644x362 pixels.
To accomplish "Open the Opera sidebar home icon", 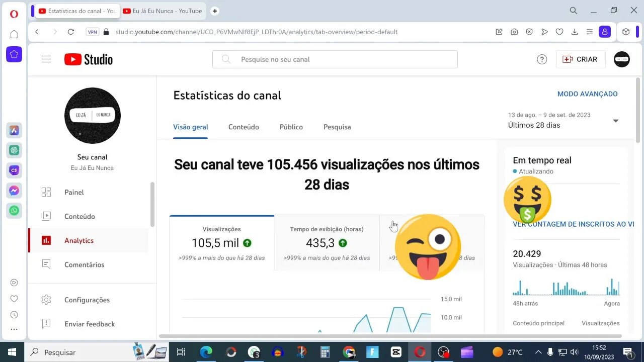I will [x=14, y=34].
